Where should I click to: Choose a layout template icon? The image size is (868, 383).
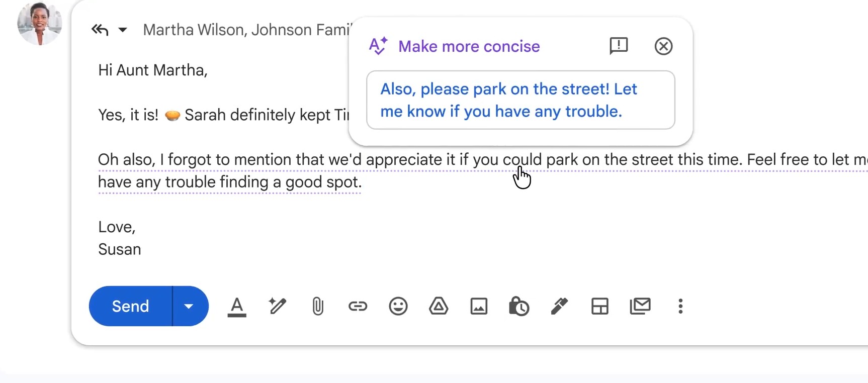click(600, 306)
